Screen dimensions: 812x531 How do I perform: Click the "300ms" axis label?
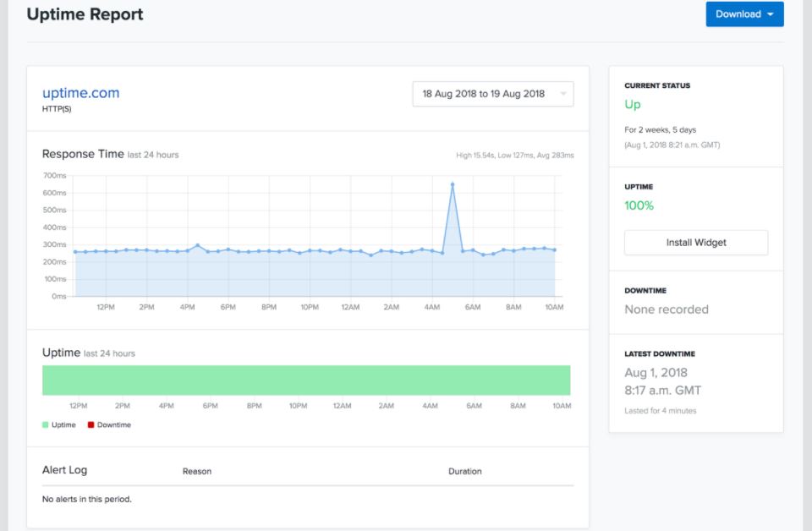54,244
